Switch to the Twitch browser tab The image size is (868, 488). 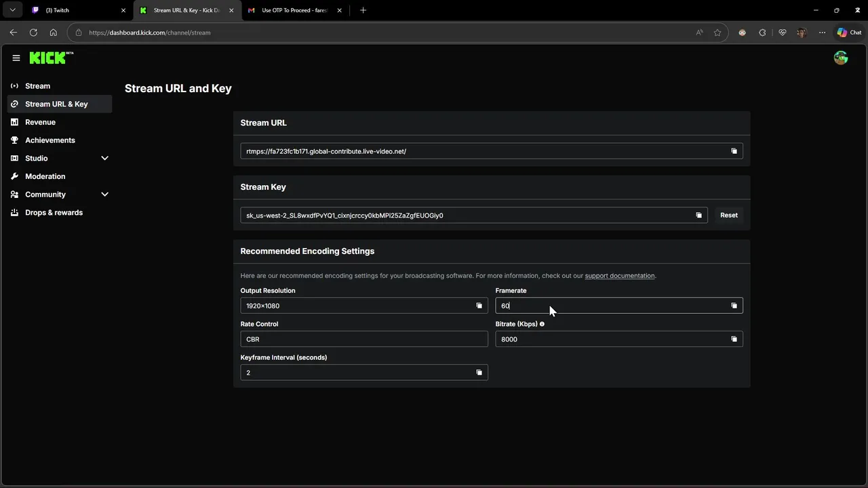point(75,10)
